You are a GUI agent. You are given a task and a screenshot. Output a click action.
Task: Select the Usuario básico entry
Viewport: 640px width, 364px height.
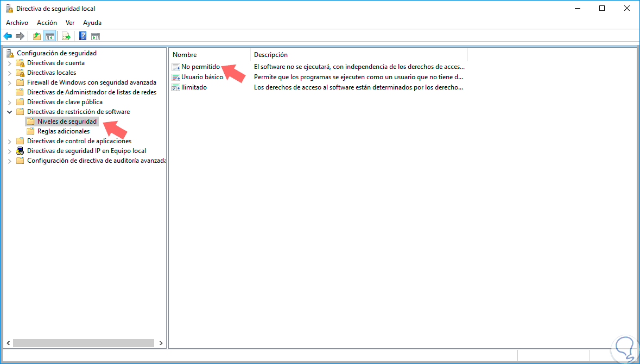[x=202, y=76]
